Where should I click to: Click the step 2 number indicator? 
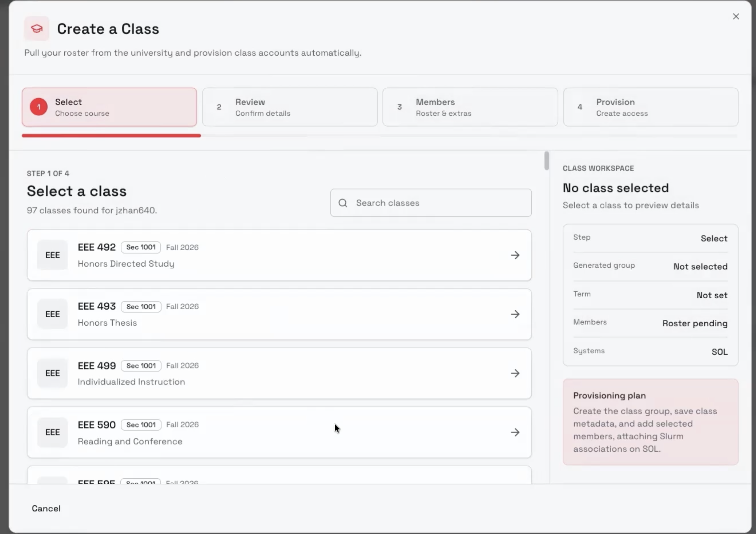point(219,107)
